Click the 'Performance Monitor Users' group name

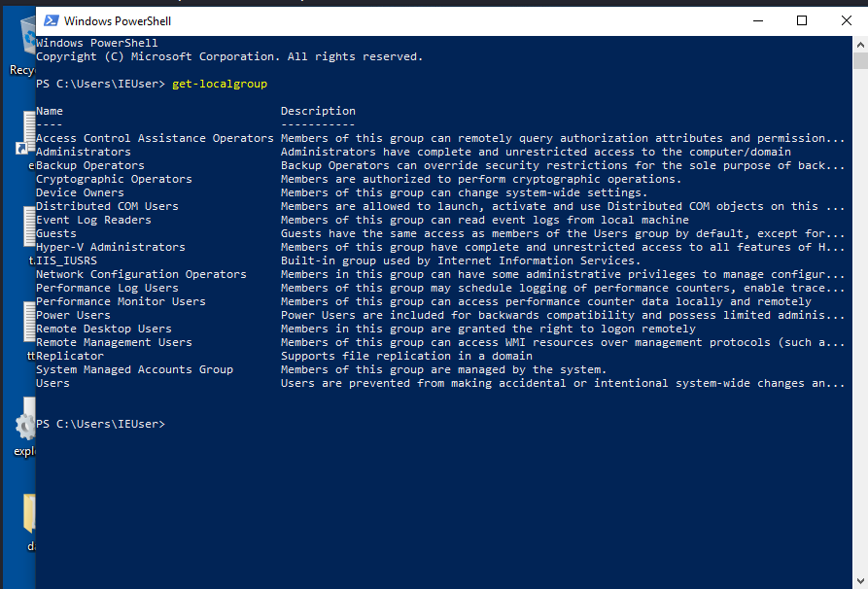coord(121,301)
